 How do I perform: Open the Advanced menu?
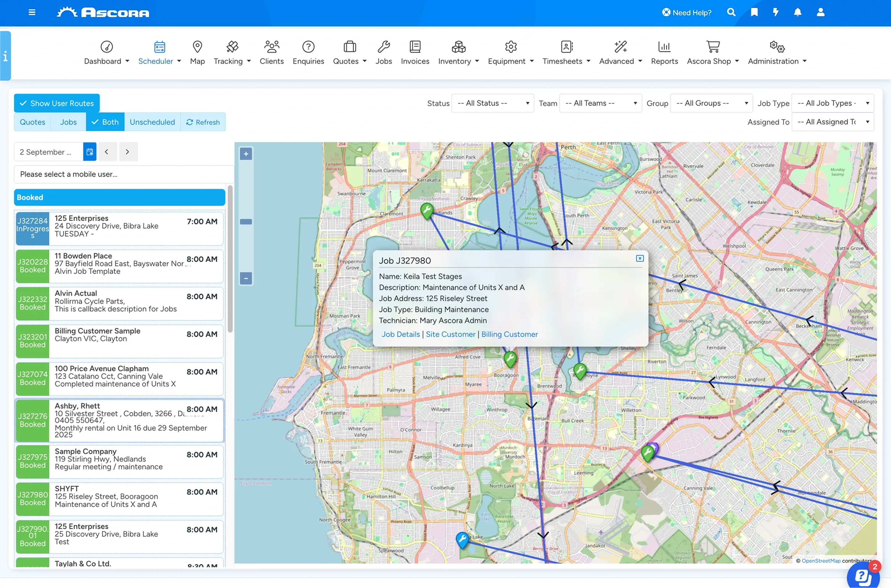(621, 53)
